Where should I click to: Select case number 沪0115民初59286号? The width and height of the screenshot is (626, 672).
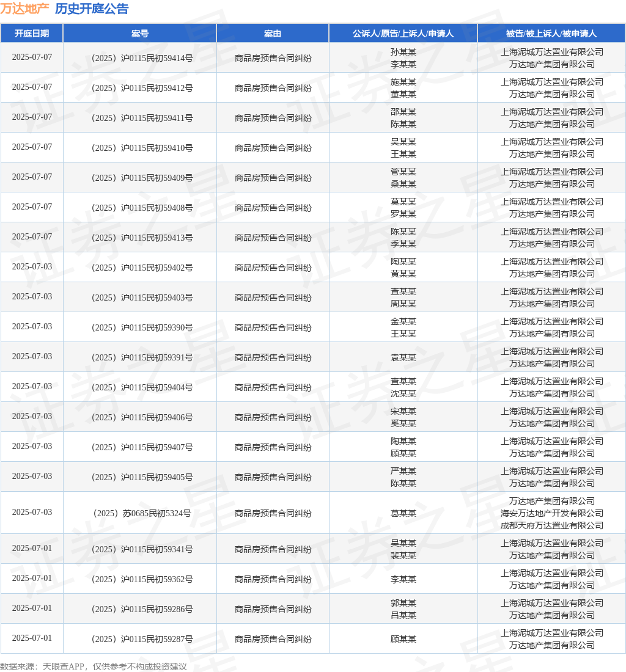[142, 610]
